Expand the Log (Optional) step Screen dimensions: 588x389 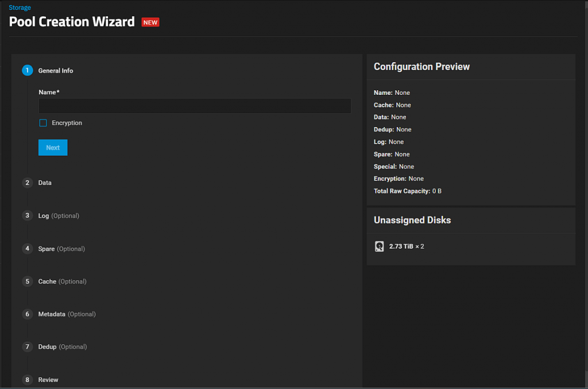click(59, 215)
